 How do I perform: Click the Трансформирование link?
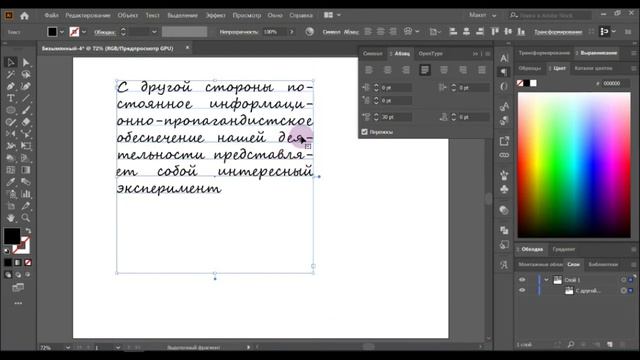click(558, 32)
